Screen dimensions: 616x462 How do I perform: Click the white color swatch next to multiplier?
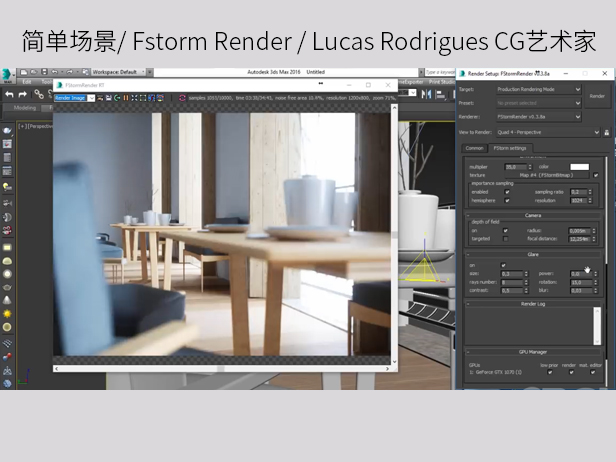pos(579,167)
